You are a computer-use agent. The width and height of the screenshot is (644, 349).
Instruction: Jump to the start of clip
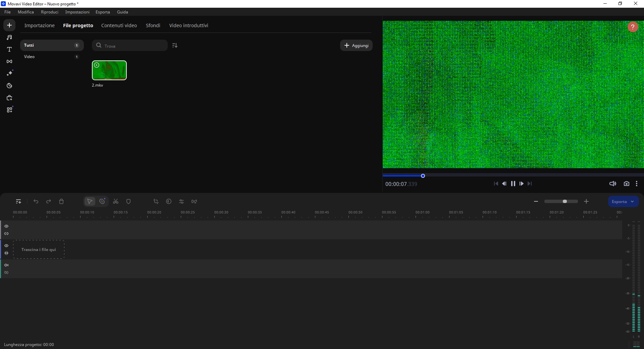pyautogui.click(x=496, y=184)
